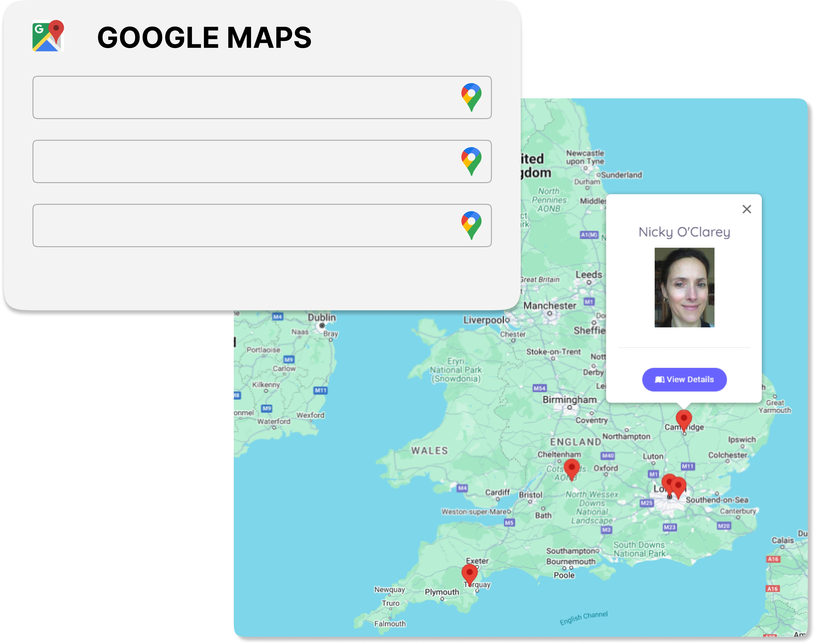The image size is (815, 644).
Task: Click the GOOGLE MAPS title text
Action: click(204, 37)
